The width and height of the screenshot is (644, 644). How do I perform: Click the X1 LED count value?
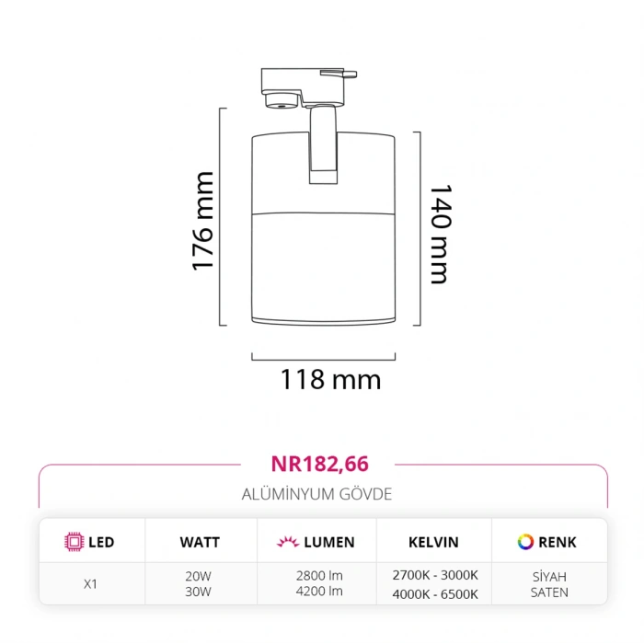point(89,582)
